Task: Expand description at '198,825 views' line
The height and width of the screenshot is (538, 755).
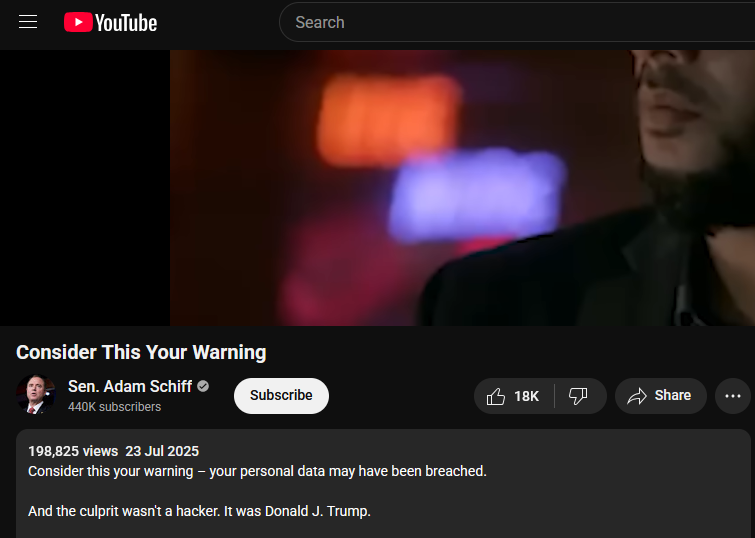Action: 73,451
